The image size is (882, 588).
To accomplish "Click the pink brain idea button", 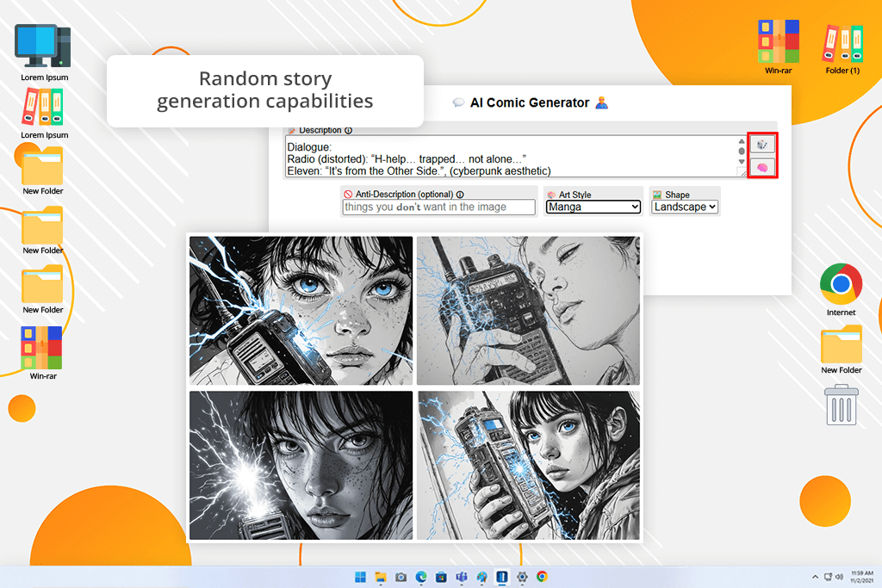I will click(x=762, y=167).
